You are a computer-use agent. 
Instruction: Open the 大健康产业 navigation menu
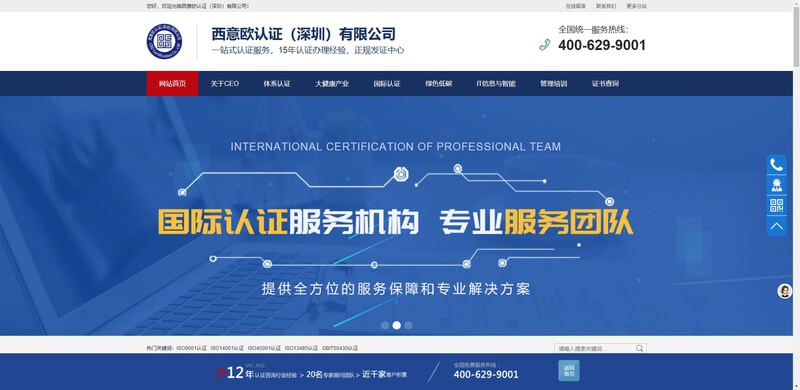tap(332, 84)
